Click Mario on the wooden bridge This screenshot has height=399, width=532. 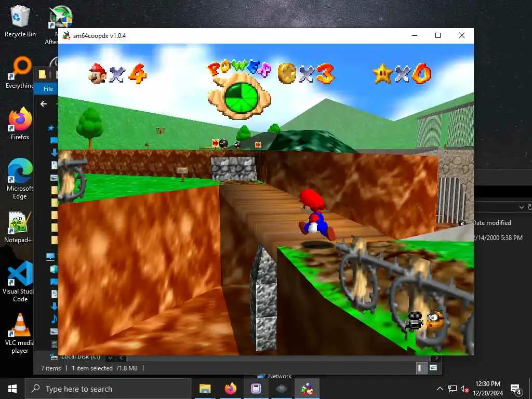(x=315, y=215)
